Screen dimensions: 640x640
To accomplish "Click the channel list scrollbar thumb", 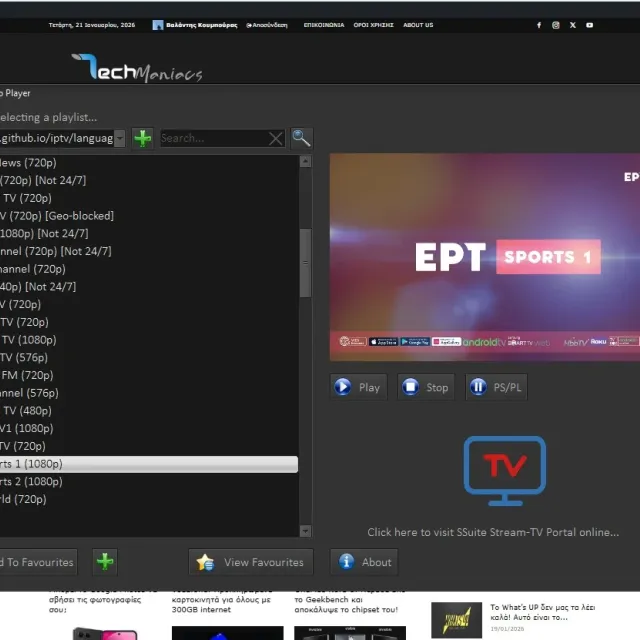I will point(305,263).
